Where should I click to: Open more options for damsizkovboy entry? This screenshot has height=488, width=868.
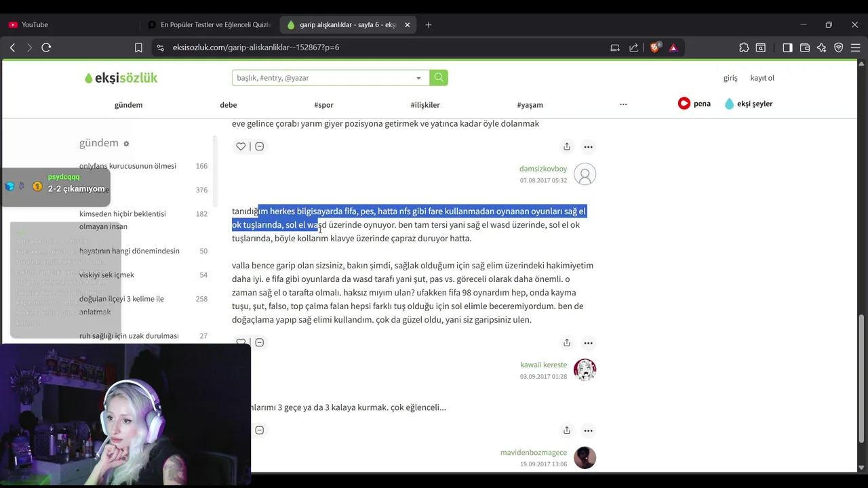coord(589,146)
